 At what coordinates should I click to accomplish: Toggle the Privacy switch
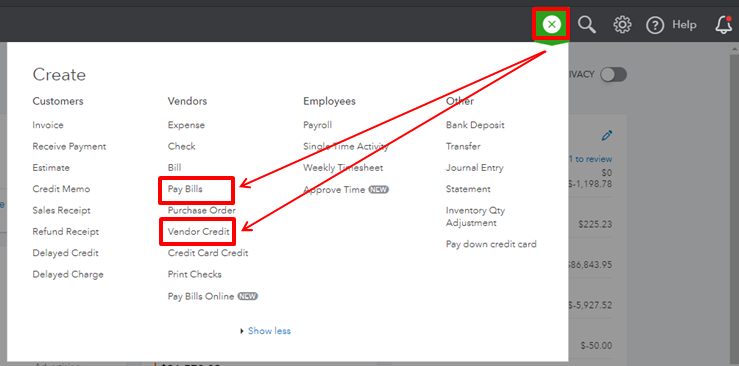pyautogui.click(x=613, y=74)
